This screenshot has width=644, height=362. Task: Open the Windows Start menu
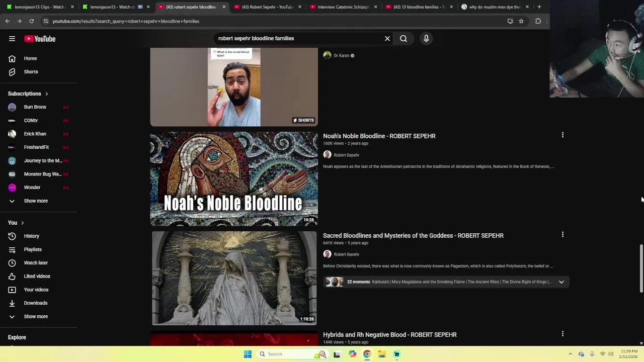pyautogui.click(x=248, y=354)
